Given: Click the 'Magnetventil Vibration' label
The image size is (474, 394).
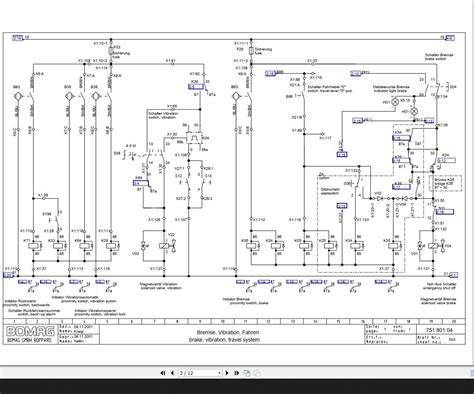Looking at the screenshot, I should (158, 284).
